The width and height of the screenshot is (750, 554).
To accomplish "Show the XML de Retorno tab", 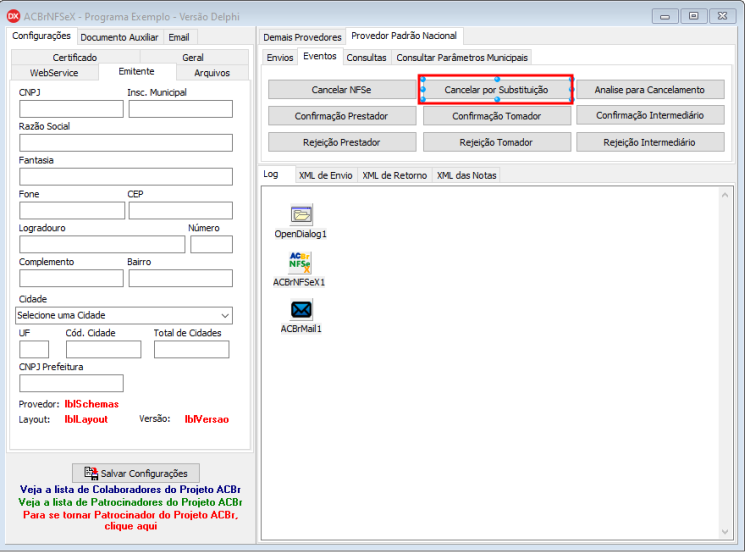I will click(395, 176).
